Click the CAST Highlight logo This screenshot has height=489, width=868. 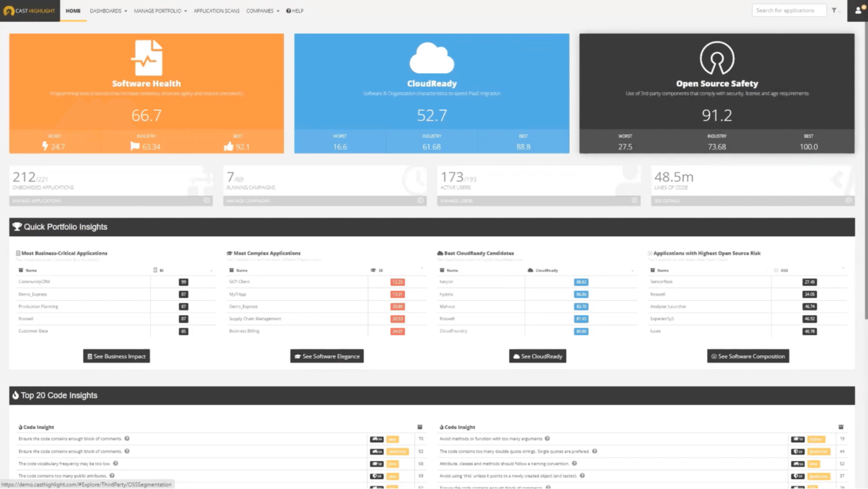pyautogui.click(x=29, y=11)
